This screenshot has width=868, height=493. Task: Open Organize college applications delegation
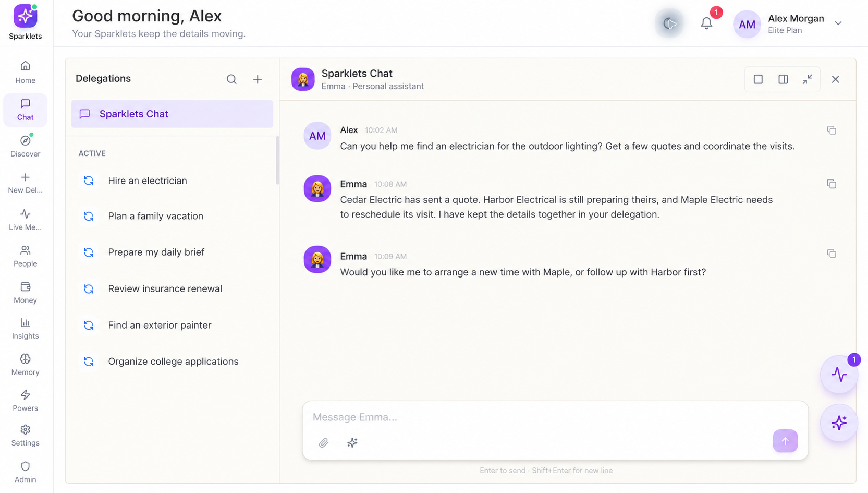coord(172,362)
